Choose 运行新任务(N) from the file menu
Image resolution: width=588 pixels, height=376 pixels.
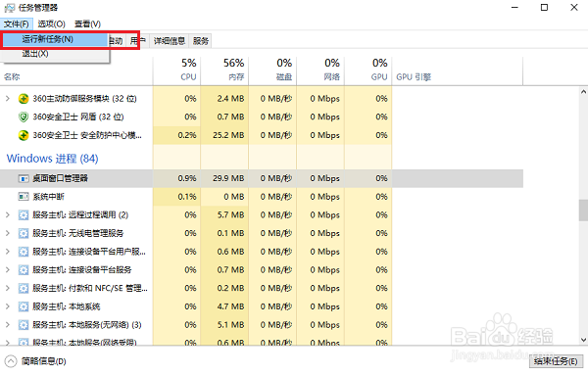[x=55, y=39]
